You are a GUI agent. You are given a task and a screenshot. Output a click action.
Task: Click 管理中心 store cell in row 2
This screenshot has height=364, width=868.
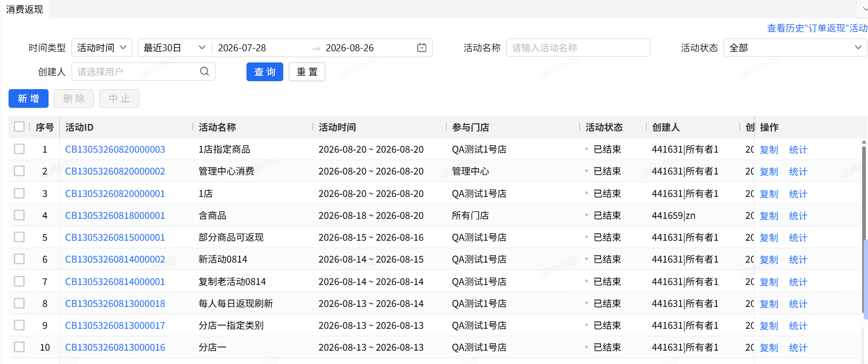(x=471, y=171)
